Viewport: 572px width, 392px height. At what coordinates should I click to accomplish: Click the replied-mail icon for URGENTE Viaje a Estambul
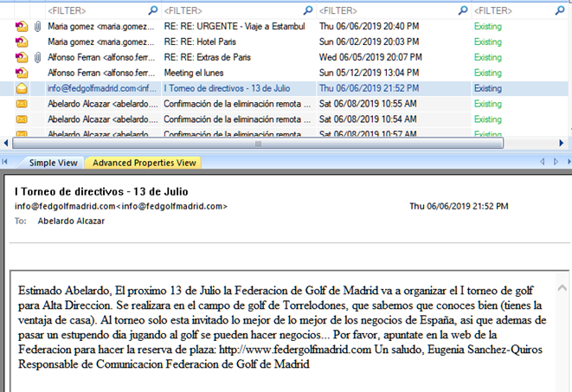click(22, 26)
